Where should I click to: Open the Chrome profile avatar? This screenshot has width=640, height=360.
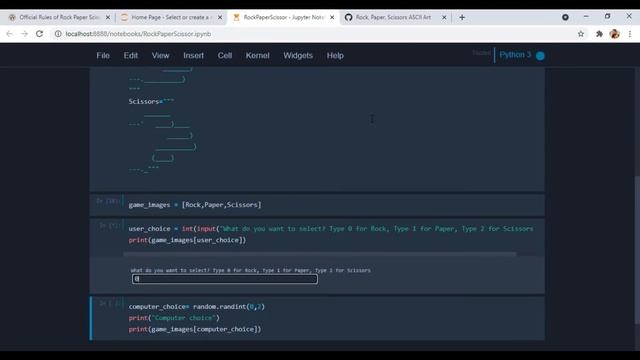(x=614, y=34)
